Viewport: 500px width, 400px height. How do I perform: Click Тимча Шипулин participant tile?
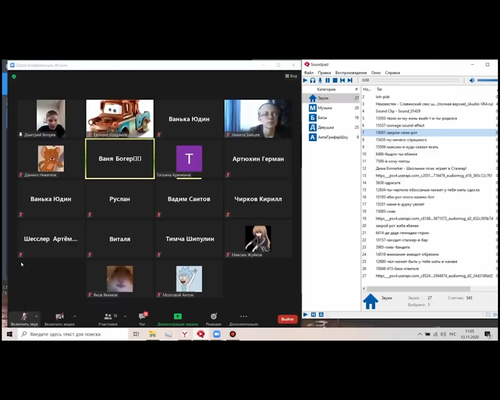(x=189, y=239)
